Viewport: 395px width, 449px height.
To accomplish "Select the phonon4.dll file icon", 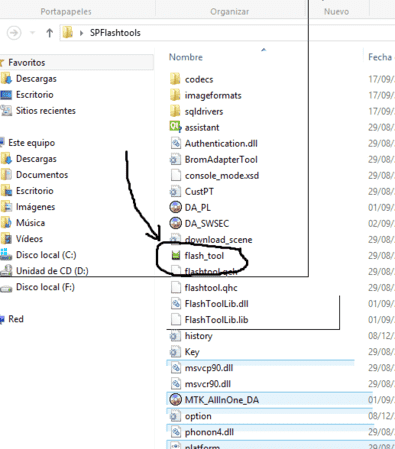I will (175, 432).
